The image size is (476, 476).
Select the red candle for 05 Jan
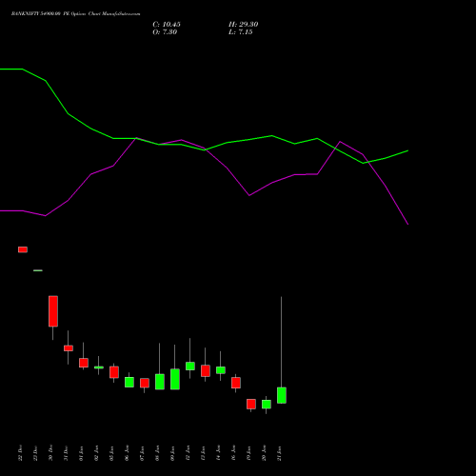(114, 372)
